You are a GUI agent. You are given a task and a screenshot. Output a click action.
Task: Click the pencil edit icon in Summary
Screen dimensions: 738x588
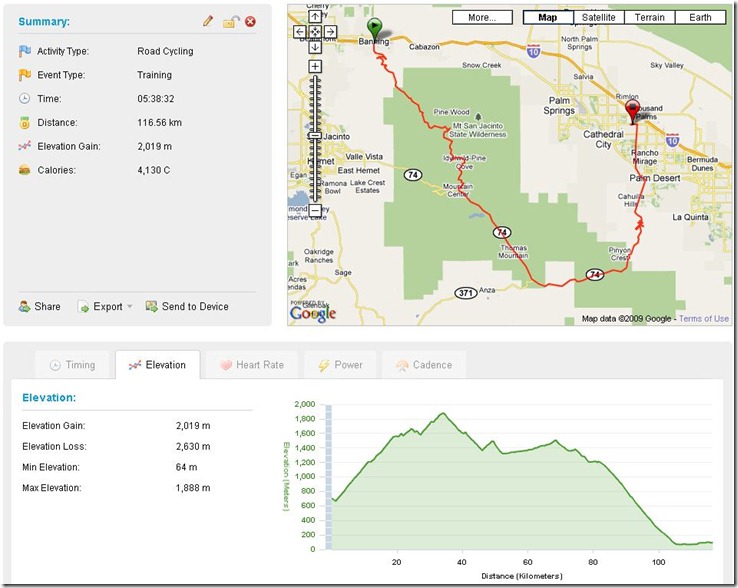point(208,21)
